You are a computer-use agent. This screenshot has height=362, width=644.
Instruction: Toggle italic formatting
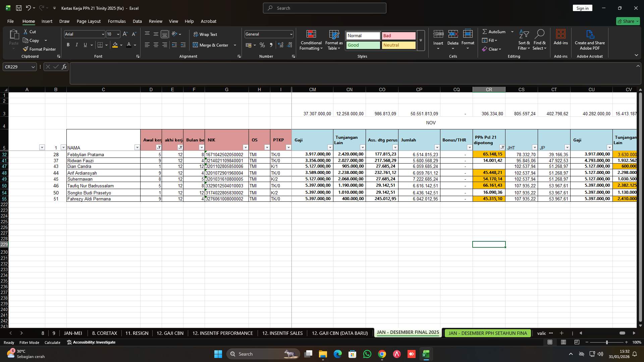(76, 45)
